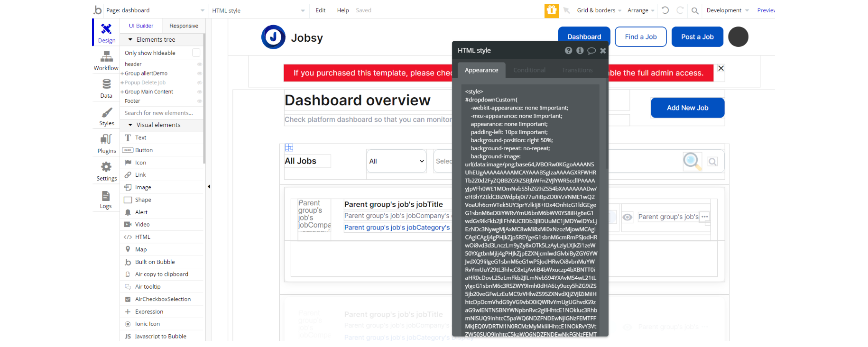Image resolution: width=868 pixels, height=347 pixels.
Task: Go to the Data section
Action: tap(106, 88)
